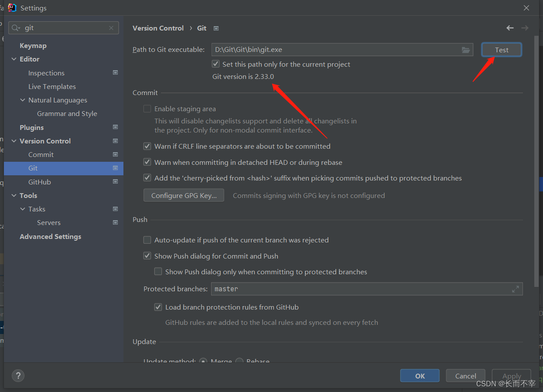Open Advanced Settings page
This screenshot has height=392, width=543.
tap(51, 236)
